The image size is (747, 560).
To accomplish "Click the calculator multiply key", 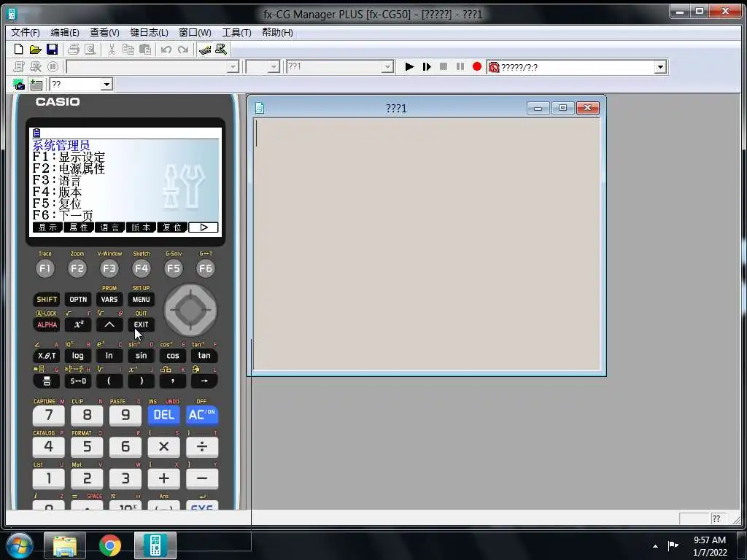I will click(163, 447).
